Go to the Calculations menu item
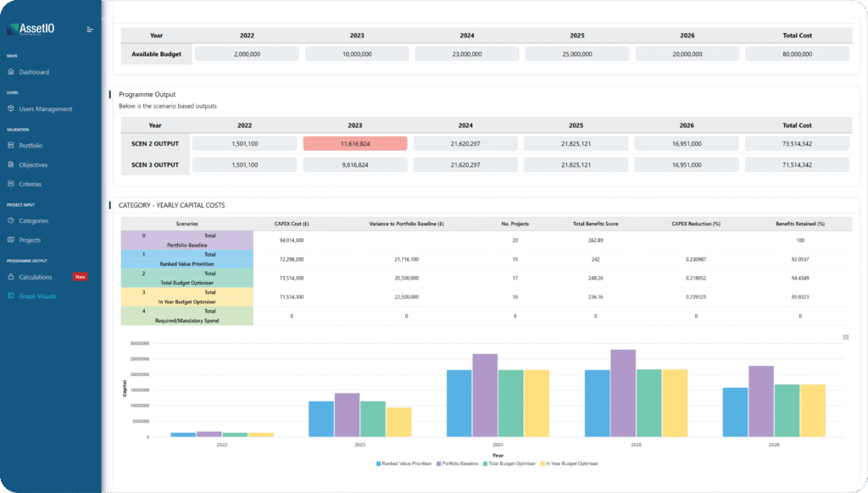Viewport: 868px width, 493px height. point(36,277)
